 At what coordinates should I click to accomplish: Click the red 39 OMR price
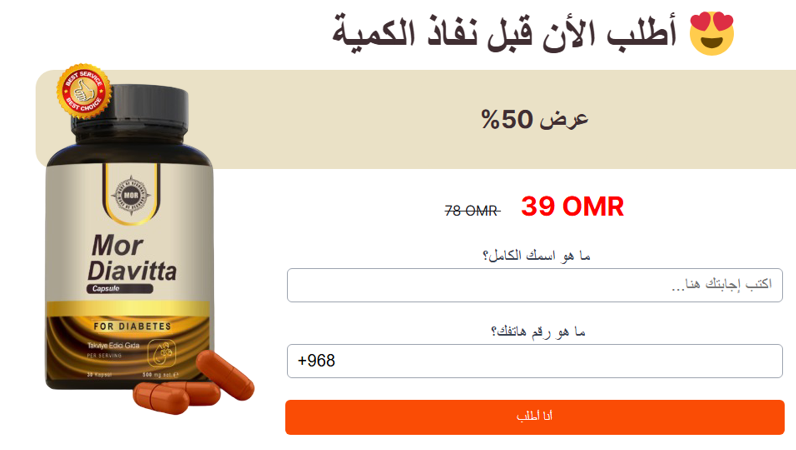click(572, 207)
